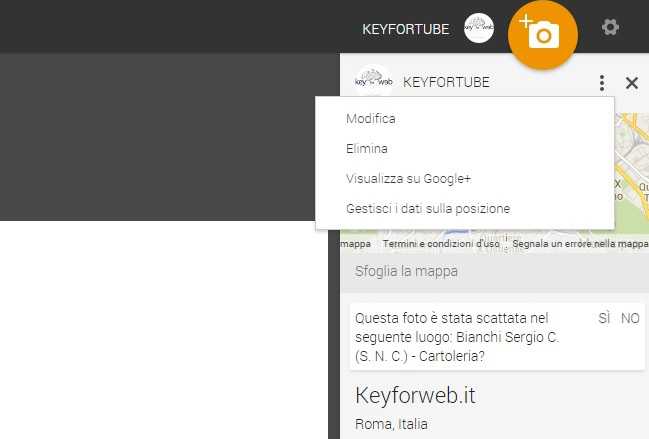Click the orange add photo camera button
This screenshot has height=439, width=649.
(x=542, y=34)
